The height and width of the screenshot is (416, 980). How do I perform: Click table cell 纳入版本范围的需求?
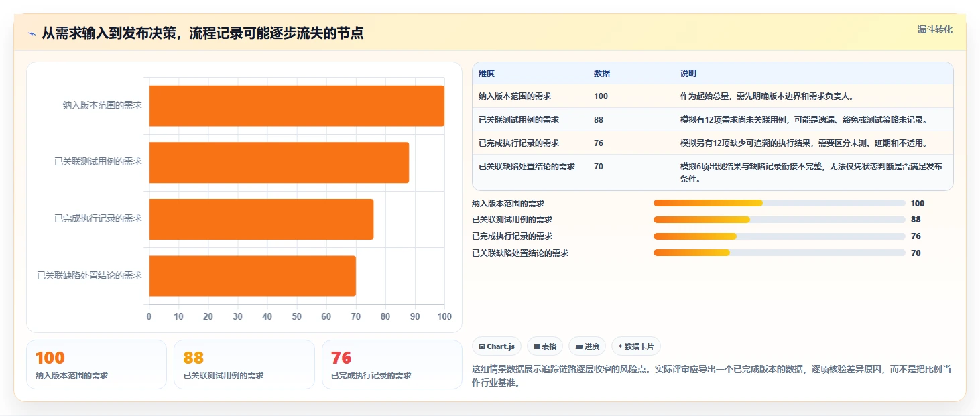click(x=515, y=96)
